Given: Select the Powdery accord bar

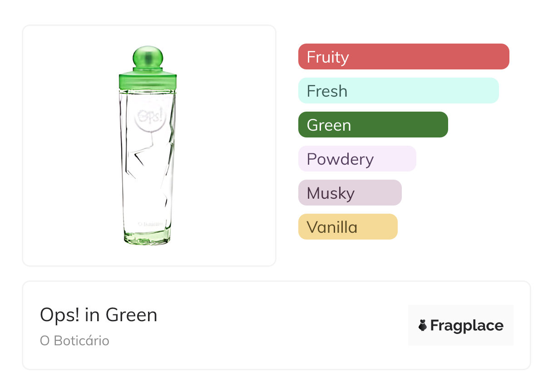Looking at the screenshot, I should coord(357,159).
